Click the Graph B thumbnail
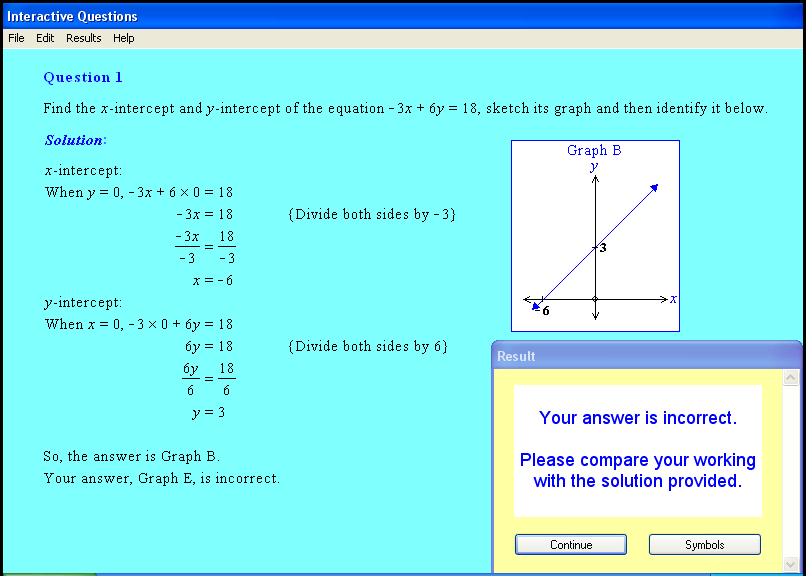The width and height of the screenshot is (806, 576). point(595,236)
